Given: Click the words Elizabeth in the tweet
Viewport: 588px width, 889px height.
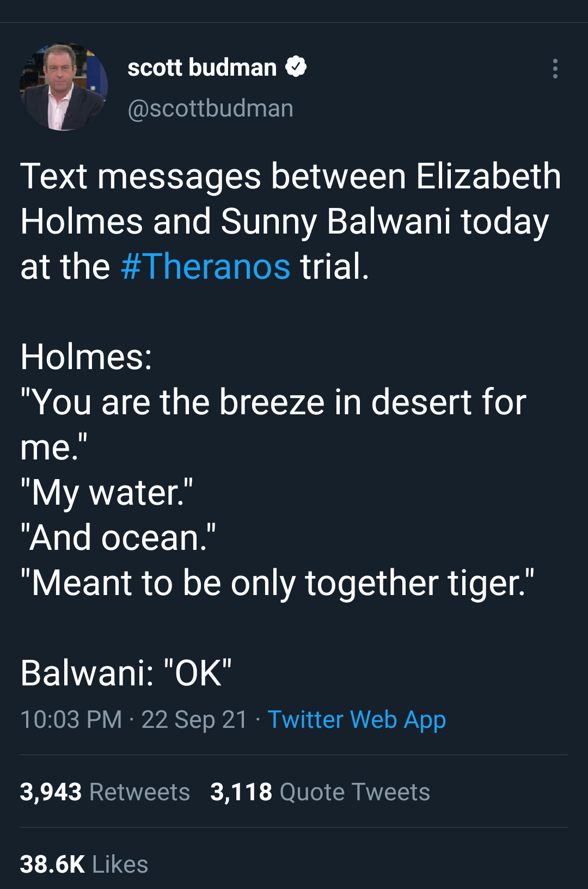Looking at the screenshot, I should [488, 176].
